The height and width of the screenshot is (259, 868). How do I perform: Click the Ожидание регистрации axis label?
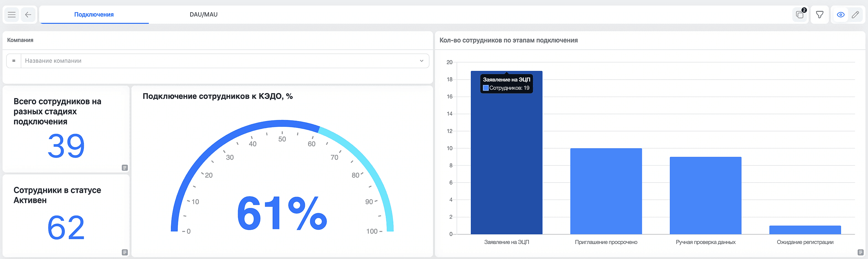(x=805, y=242)
